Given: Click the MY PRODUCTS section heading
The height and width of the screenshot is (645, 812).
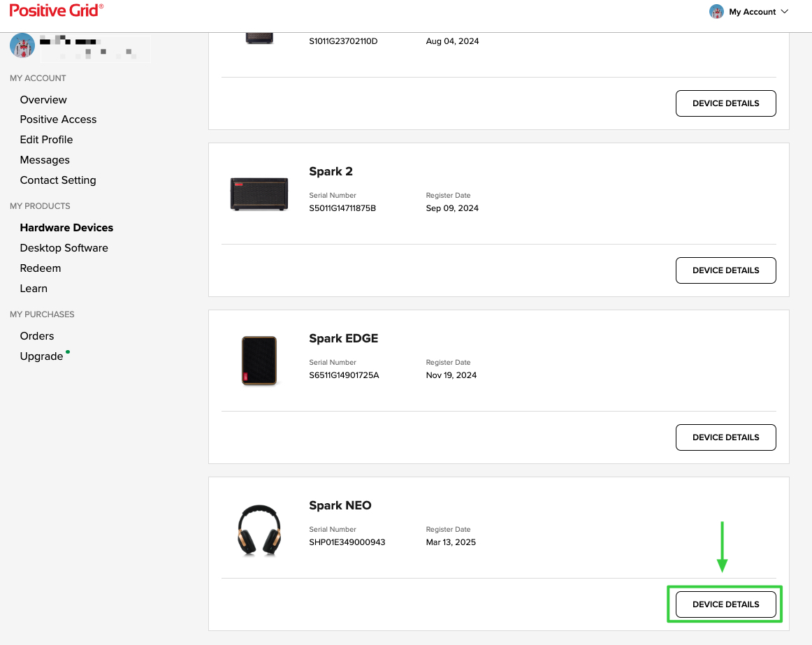Looking at the screenshot, I should tap(40, 205).
